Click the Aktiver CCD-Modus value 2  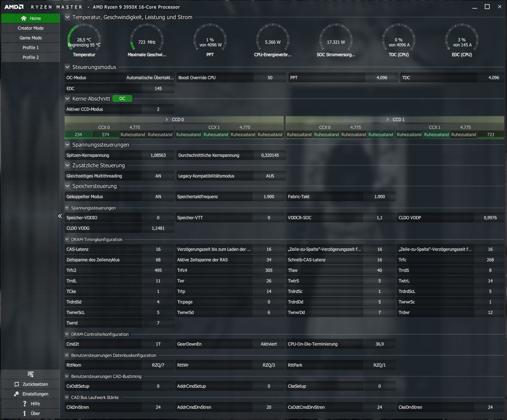click(x=158, y=109)
